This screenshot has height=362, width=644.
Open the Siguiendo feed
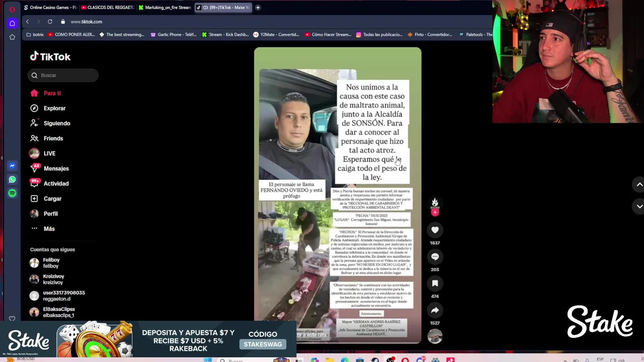pyautogui.click(x=50, y=123)
